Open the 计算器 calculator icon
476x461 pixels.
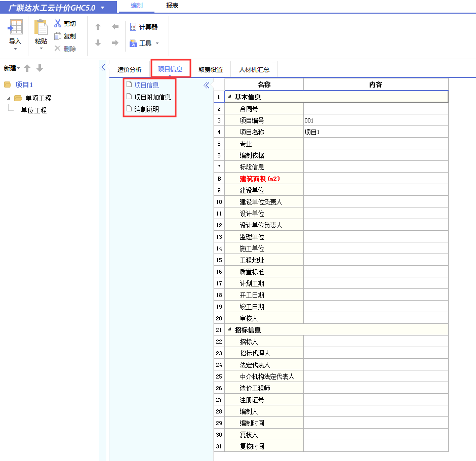pos(134,26)
